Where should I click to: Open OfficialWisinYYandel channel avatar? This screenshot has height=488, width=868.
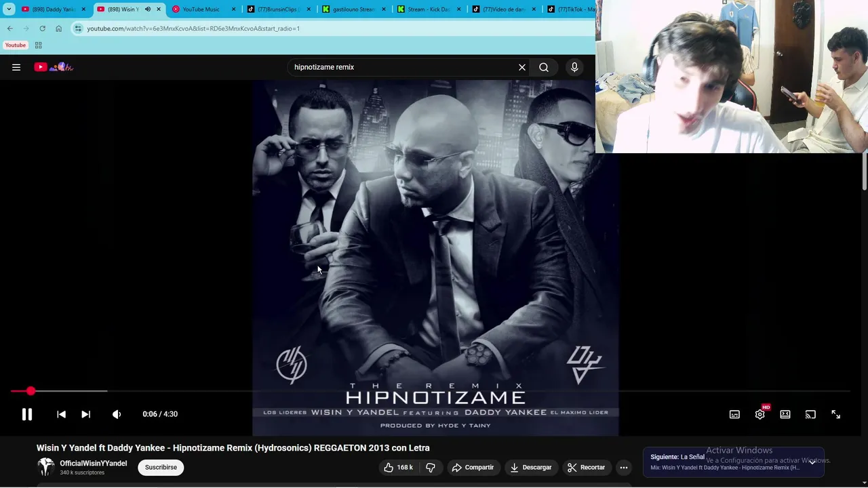coord(45,466)
